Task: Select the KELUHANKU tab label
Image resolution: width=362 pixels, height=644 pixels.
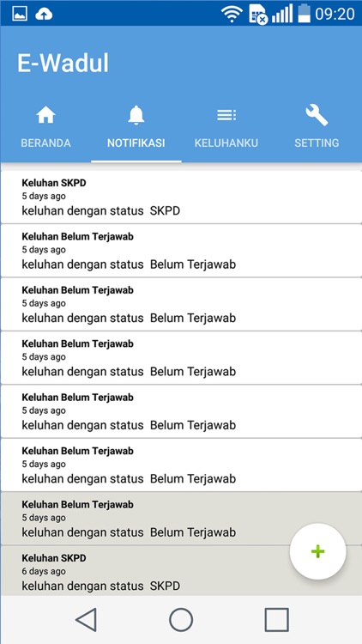Action: pyautogui.click(x=226, y=143)
